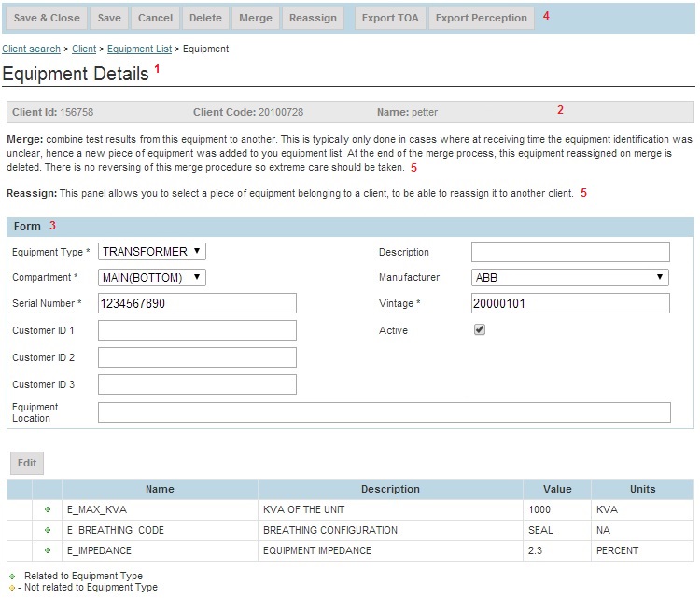The width and height of the screenshot is (700, 598).
Task: Click the Description input field
Action: tap(570, 252)
